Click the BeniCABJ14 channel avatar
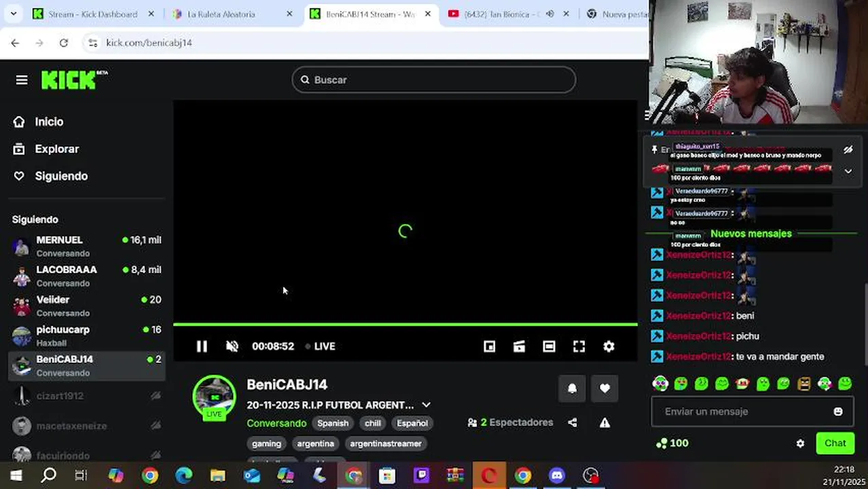This screenshot has width=868, height=489. click(x=214, y=397)
